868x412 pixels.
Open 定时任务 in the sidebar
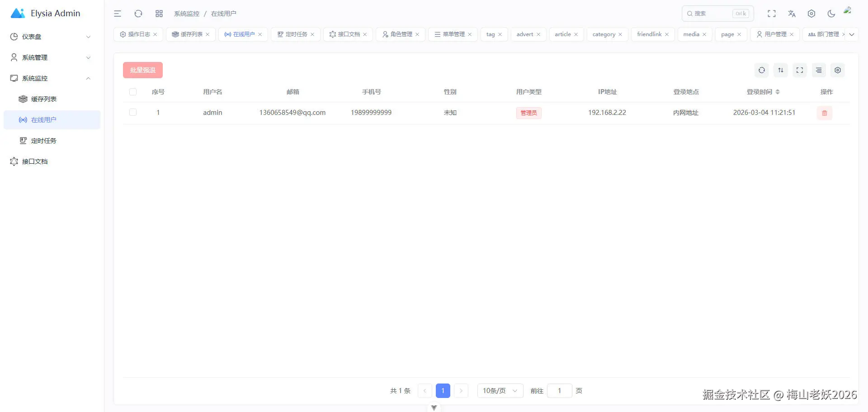point(52,141)
